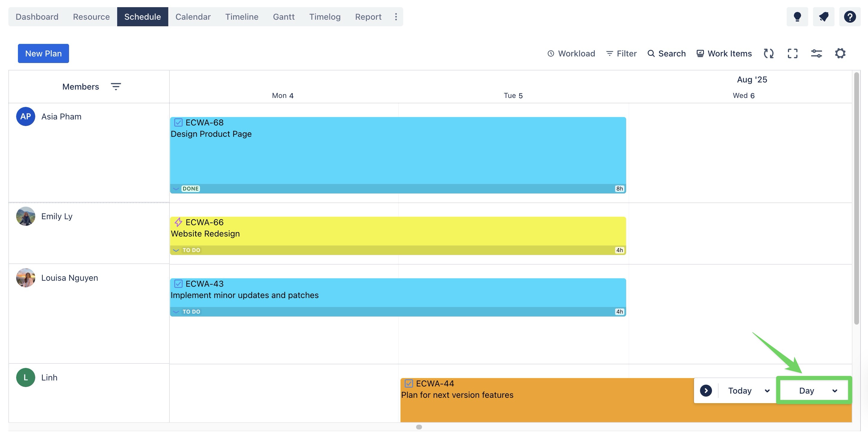The image size is (868, 439).
Task: Click the ECWA-68 task checkbox icon
Action: [178, 122]
